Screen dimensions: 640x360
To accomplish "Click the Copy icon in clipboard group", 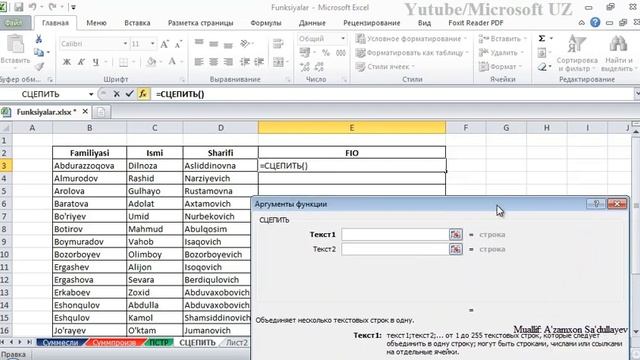I will [x=39, y=52].
